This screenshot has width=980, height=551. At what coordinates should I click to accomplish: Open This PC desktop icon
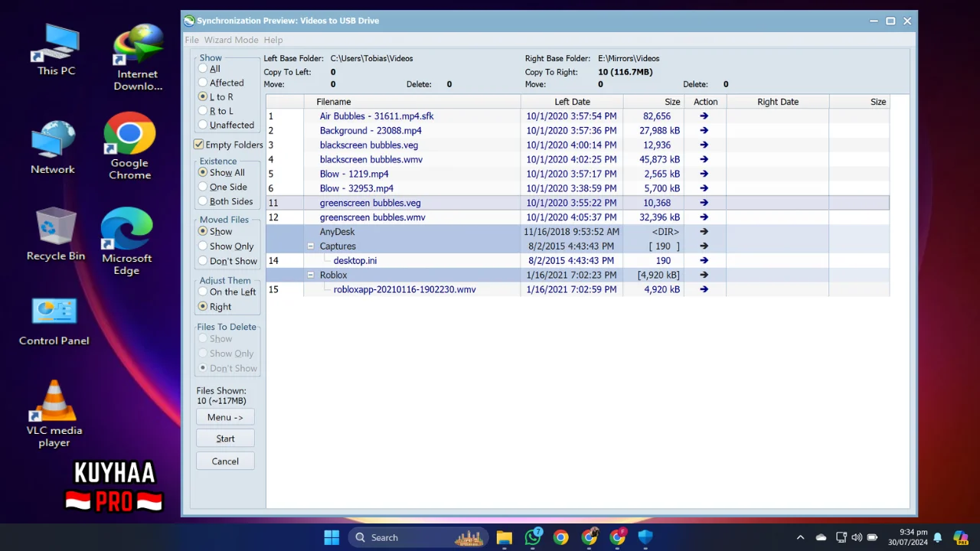[x=56, y=50]
